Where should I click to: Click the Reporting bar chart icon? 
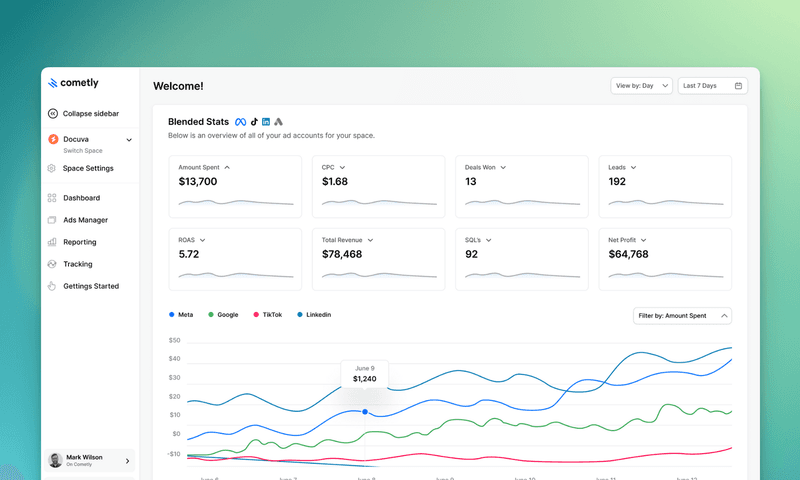(52, 242)
